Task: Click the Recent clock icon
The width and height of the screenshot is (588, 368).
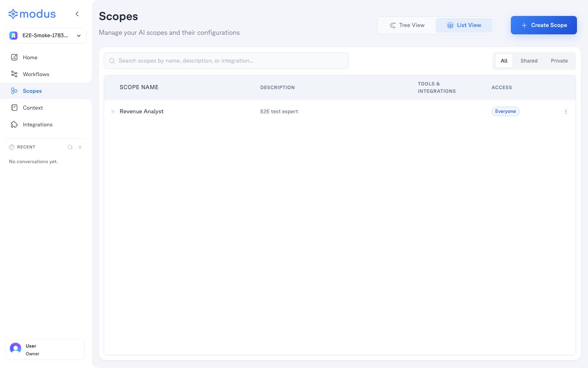Action: pyautogui.click(x=12, y=147)
